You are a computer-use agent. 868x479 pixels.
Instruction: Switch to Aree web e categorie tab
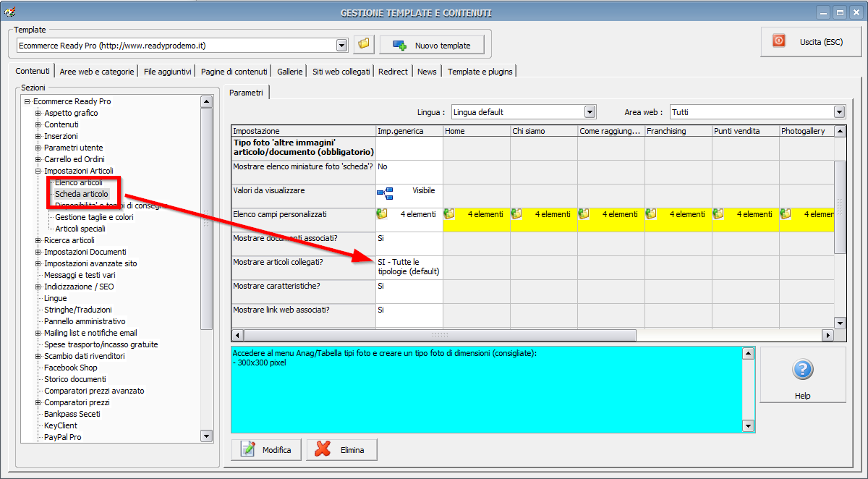pyautogui.click(x=97, y=72)
